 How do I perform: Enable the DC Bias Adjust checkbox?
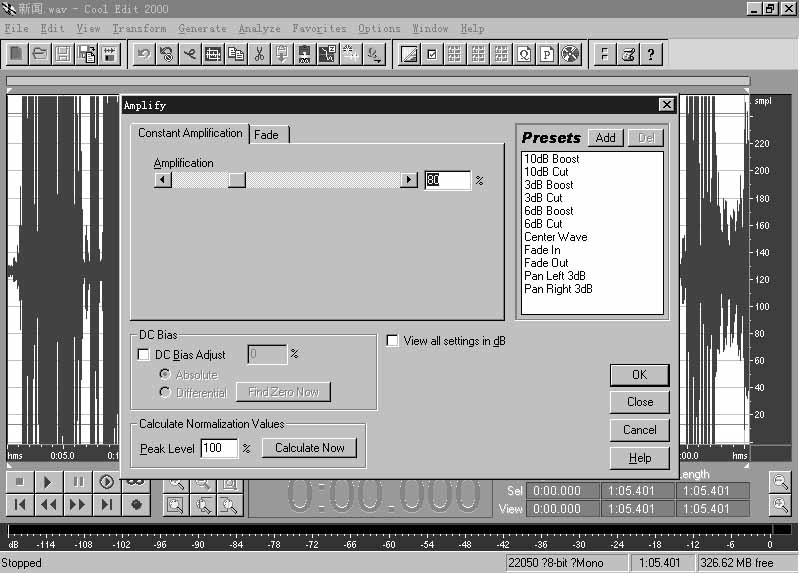(143, 355)
